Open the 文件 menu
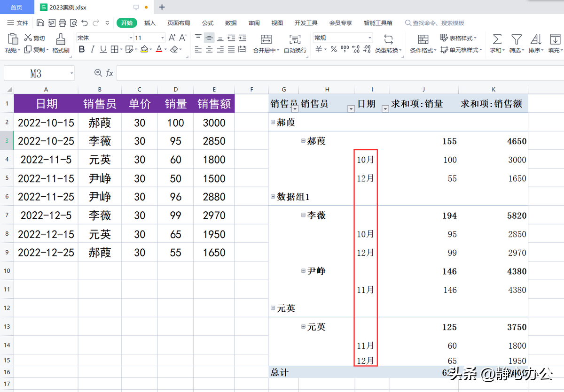This screenshot has width=564, height=392. [x=18, y=23]
